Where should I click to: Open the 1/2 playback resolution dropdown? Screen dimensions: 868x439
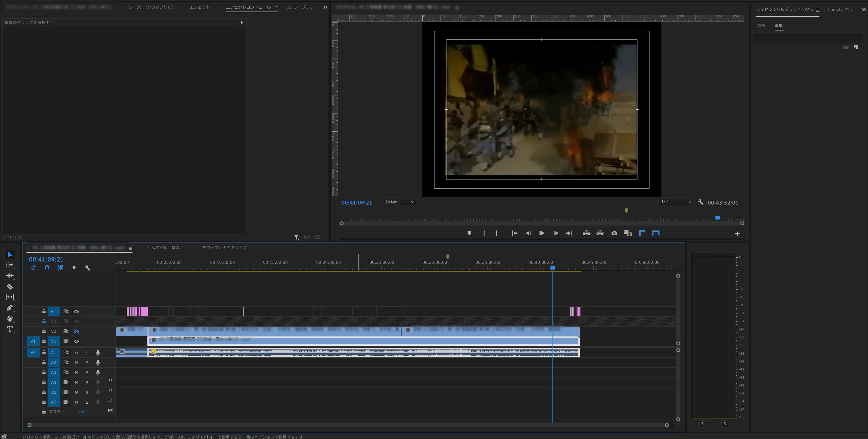[x=675, y=202]
